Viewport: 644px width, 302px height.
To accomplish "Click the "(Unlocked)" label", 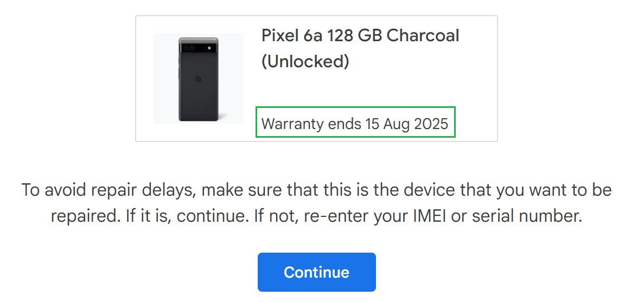I will tap(305, 61).
